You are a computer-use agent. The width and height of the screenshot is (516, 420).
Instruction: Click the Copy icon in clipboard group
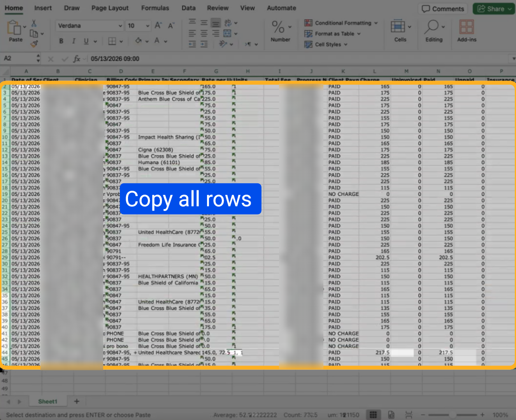(34, 33)
